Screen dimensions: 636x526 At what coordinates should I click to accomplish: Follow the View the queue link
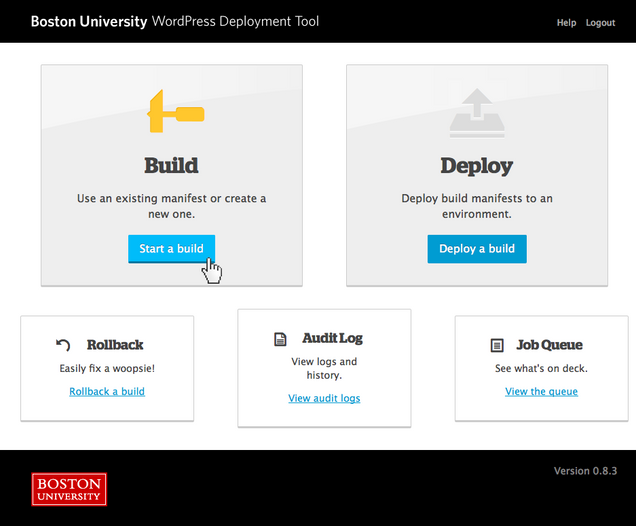tap(541, 392)
